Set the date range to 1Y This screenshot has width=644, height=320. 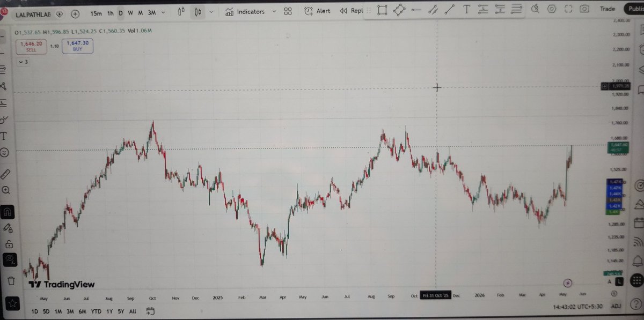click(109, 311)
